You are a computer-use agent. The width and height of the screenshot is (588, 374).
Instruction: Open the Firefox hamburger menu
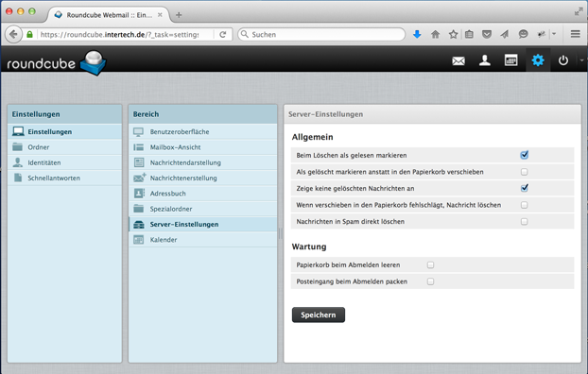[x=576, y=34]
